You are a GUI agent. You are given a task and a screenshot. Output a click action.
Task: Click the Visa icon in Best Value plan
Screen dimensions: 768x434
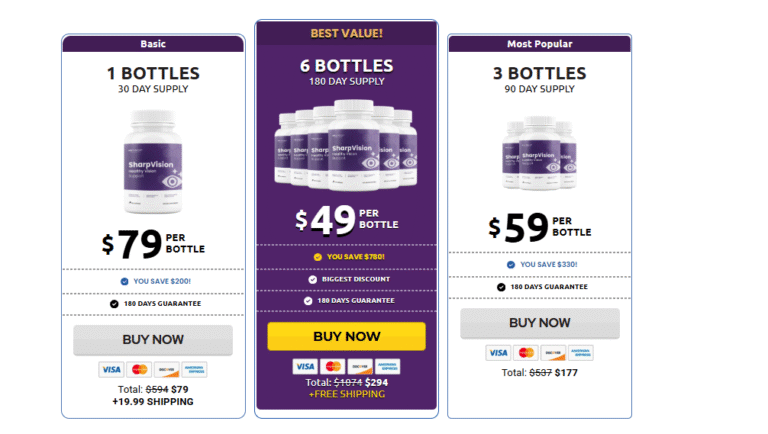[305, 366]
